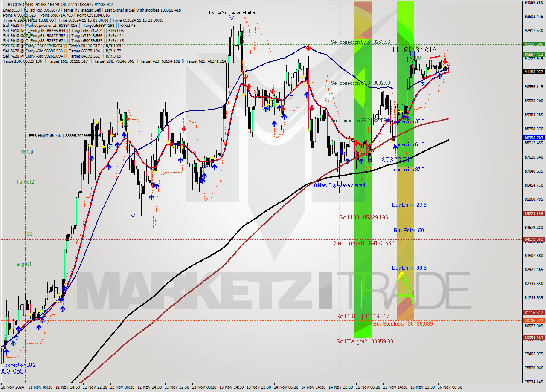Click the '0 New Sell wave started' label
This screenshot has height=392, width=546.
pyautogui.click(x=232, y=13)
